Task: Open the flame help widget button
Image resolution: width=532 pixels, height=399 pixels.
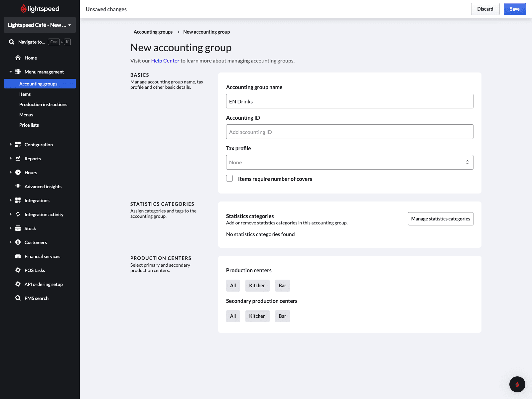Action: coord(517,384)
